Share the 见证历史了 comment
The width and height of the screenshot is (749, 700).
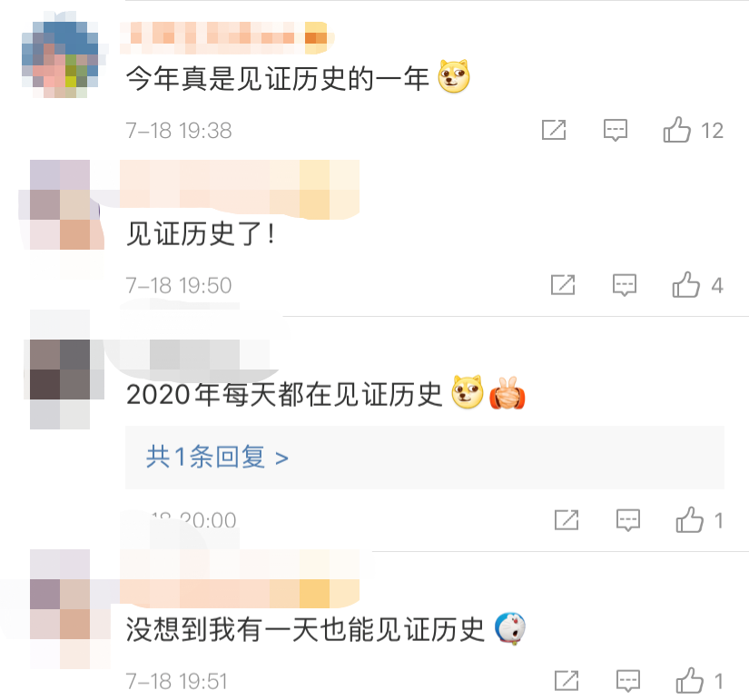(x=563, y=285)
